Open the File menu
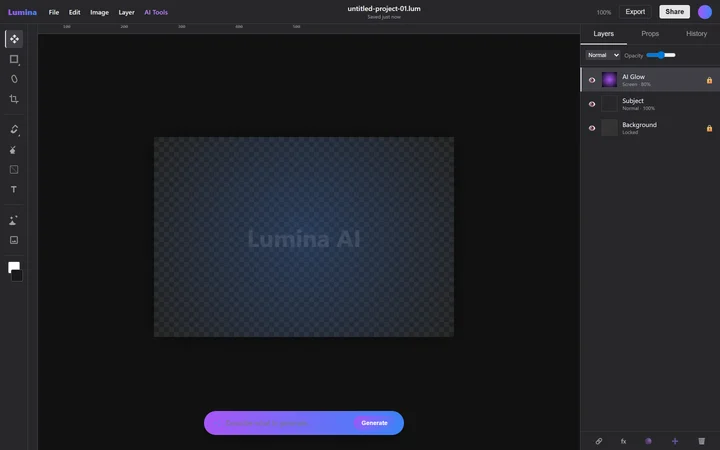The width and height of the screenshot is (720, 450). point(54,12)
